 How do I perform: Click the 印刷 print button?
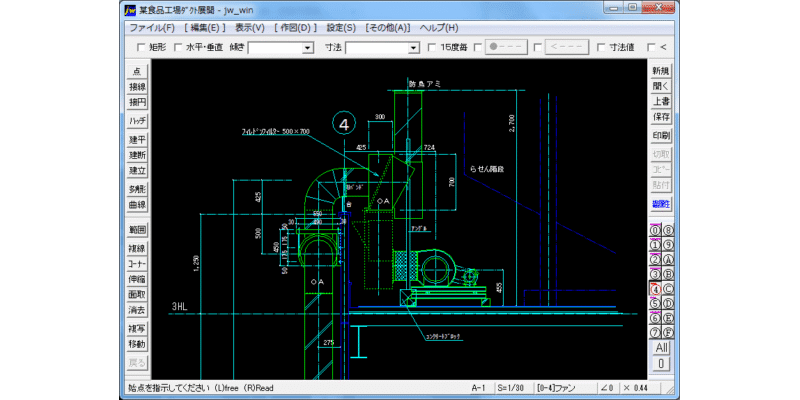(x=661, y=136)
